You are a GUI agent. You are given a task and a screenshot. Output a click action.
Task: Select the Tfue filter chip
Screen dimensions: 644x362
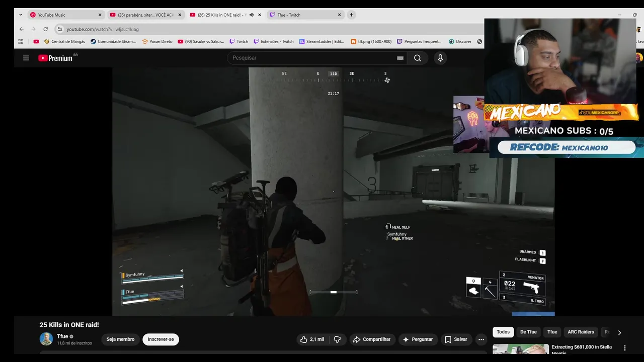click(x=552, y=332)
